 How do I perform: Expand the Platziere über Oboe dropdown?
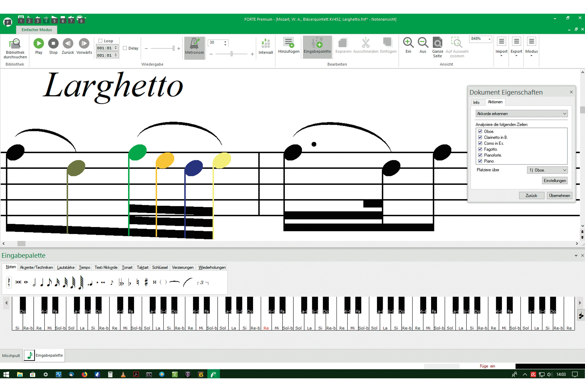(x=547, y=170)
